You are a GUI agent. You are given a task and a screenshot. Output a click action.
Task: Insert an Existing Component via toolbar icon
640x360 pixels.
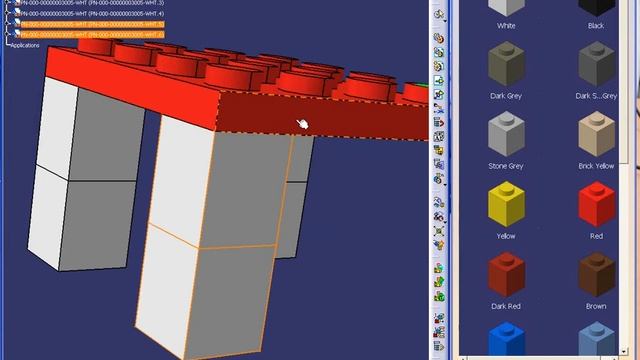pos(438,80)
